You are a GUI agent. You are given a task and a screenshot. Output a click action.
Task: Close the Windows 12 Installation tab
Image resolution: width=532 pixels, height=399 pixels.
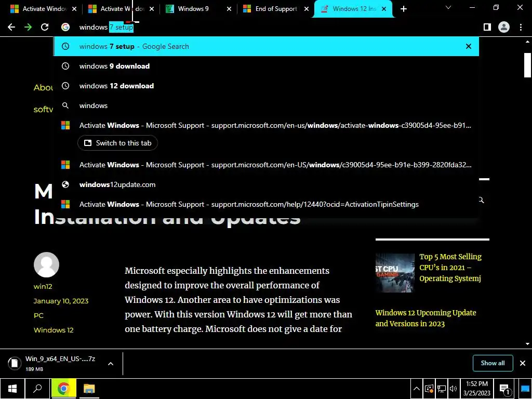click(x=384, y=9)
